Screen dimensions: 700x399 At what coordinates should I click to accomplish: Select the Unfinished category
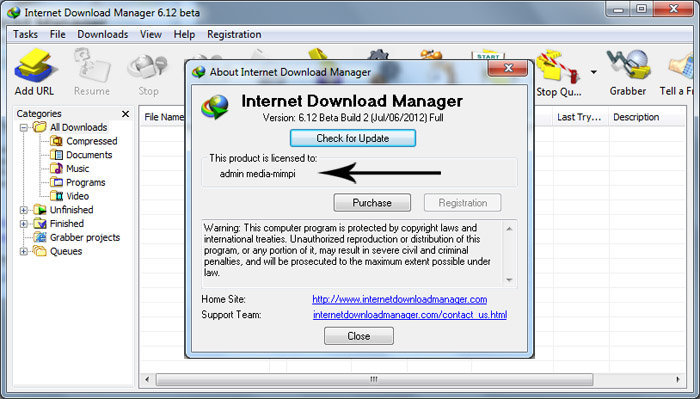tap(63, 210)
